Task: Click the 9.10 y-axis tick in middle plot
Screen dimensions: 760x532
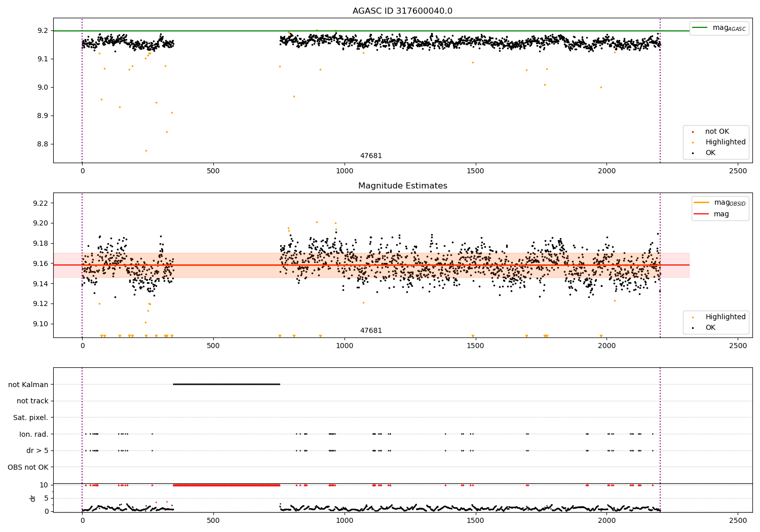Action: click(x=41, y=324)
